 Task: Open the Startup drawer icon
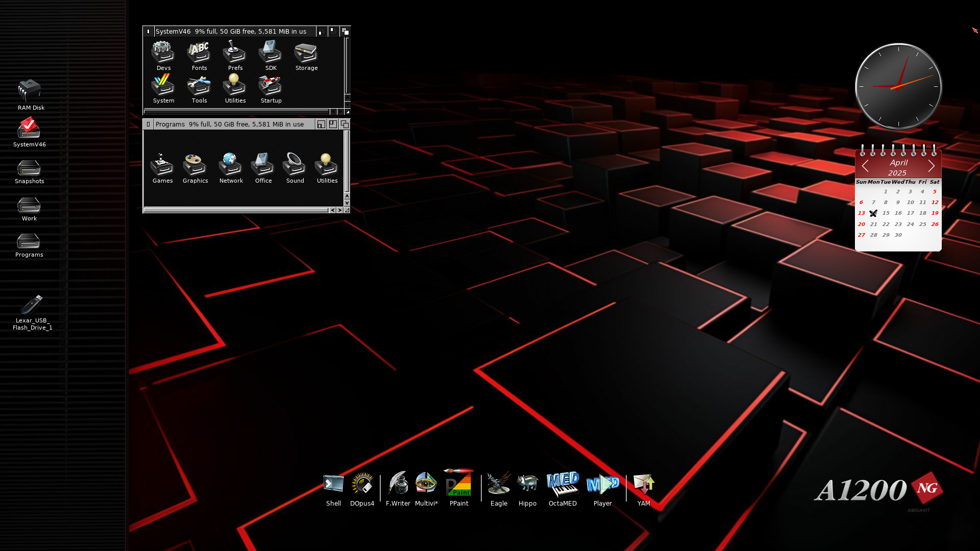[x=271, y=87]
